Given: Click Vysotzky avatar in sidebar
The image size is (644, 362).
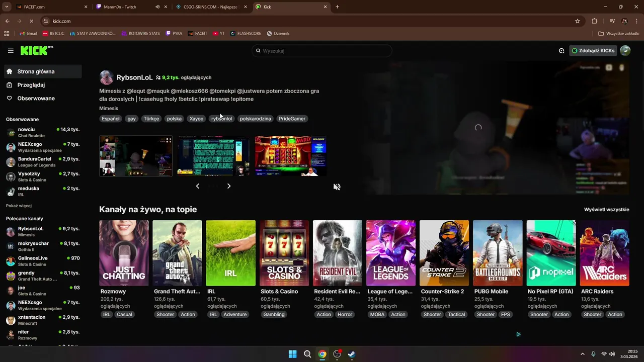Looking at the screenshot, I should pyautogui.click(x=11, y=176).
